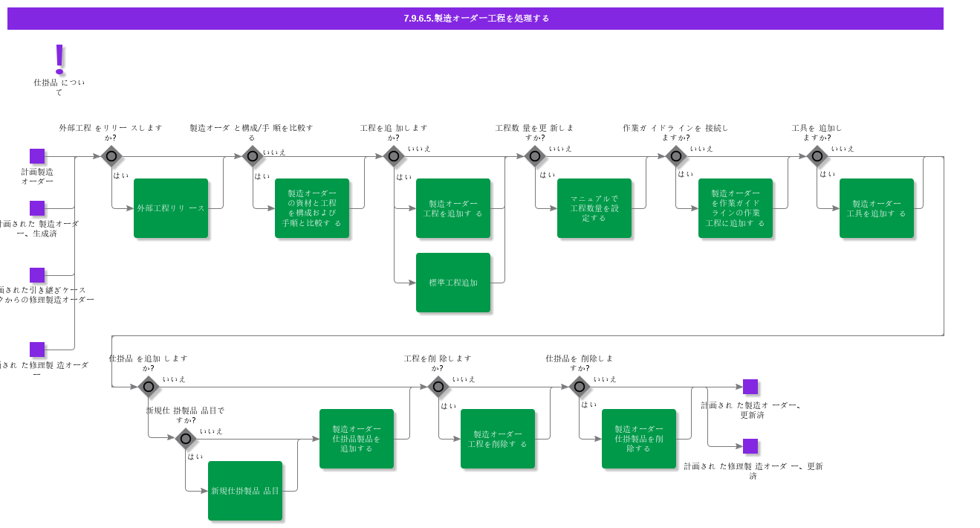Click the gateway diamond 仕掛品を削除しますか?
This screenshot has width=980, height=528.
(x=580, y=387)
